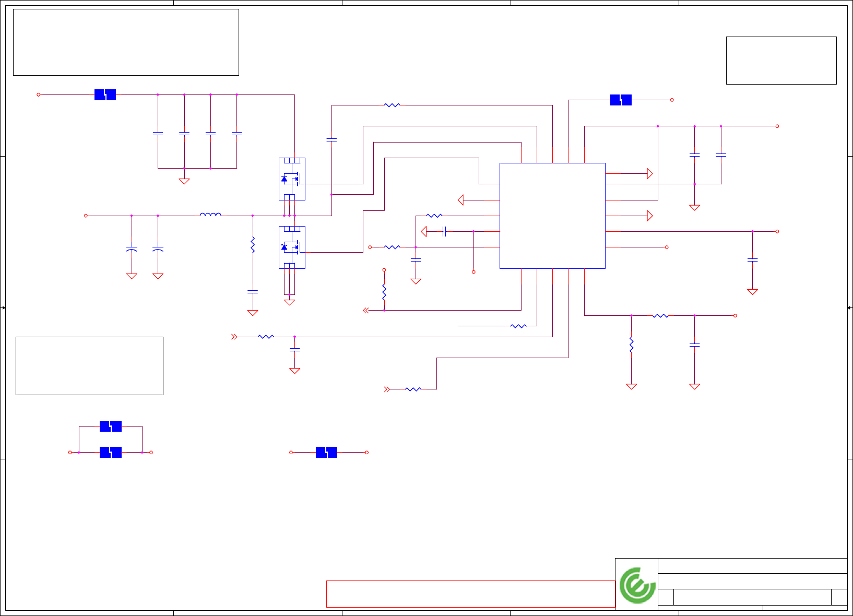Screen dimensions: 853x616
Task: Select capacitor under the resistor below the lower MOSFET
Action: click(253, 292)
